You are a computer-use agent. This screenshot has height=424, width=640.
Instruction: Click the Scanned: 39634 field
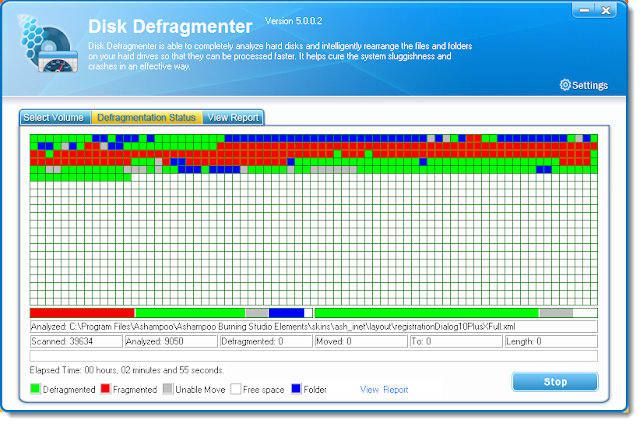(x=76, y=341)
